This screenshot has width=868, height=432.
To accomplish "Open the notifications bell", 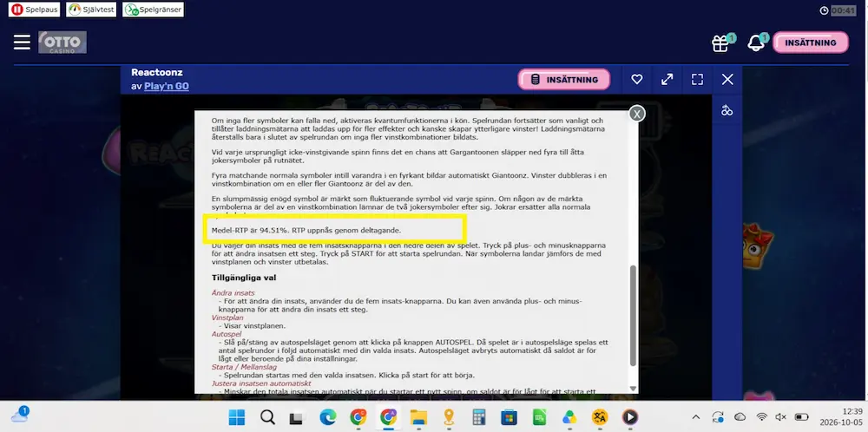I will point(756,43).
